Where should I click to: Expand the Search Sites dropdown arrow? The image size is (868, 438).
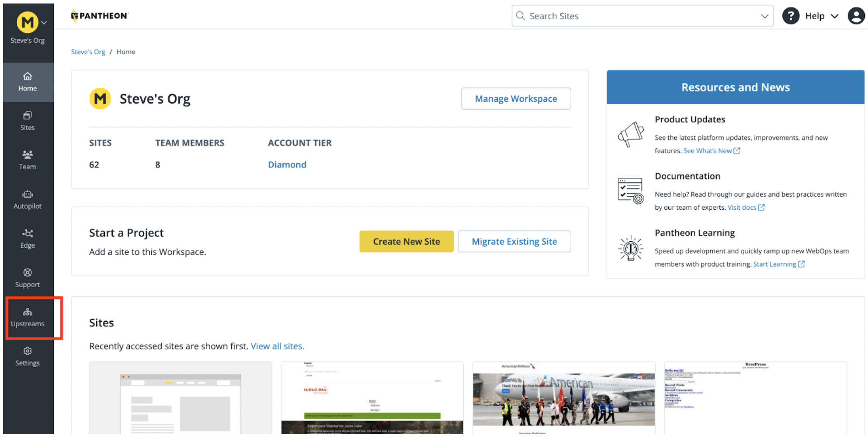pyautogui.click(x=764, y=16)
